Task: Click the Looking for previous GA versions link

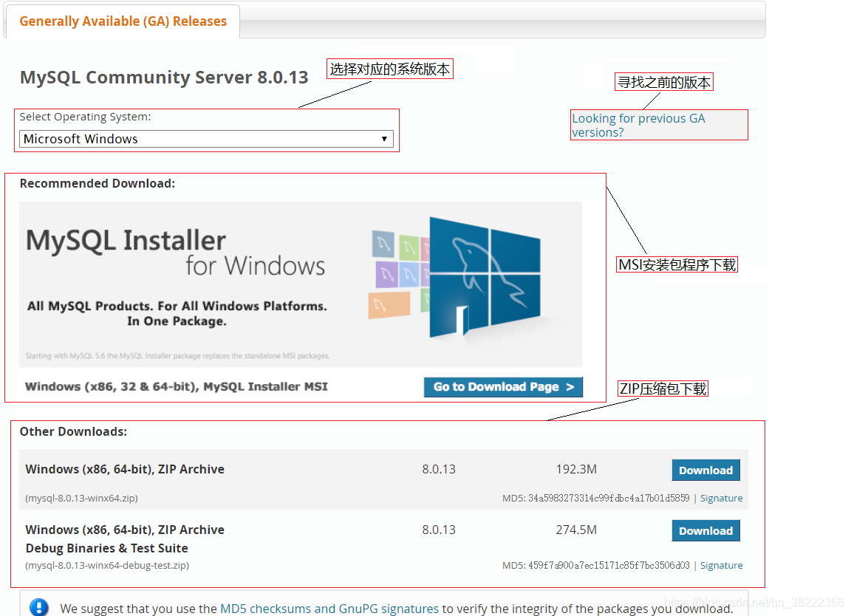Action: (x=638, y=126)
